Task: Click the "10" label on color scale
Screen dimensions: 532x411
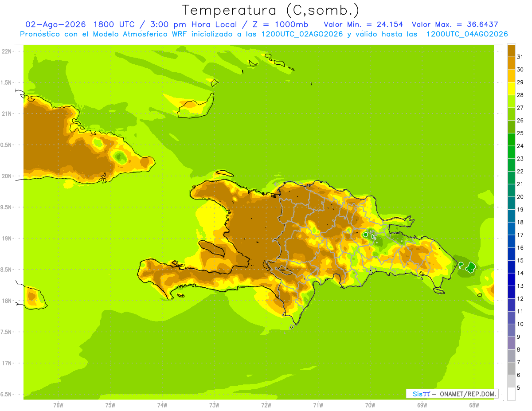Action: [x=520, y=324]
